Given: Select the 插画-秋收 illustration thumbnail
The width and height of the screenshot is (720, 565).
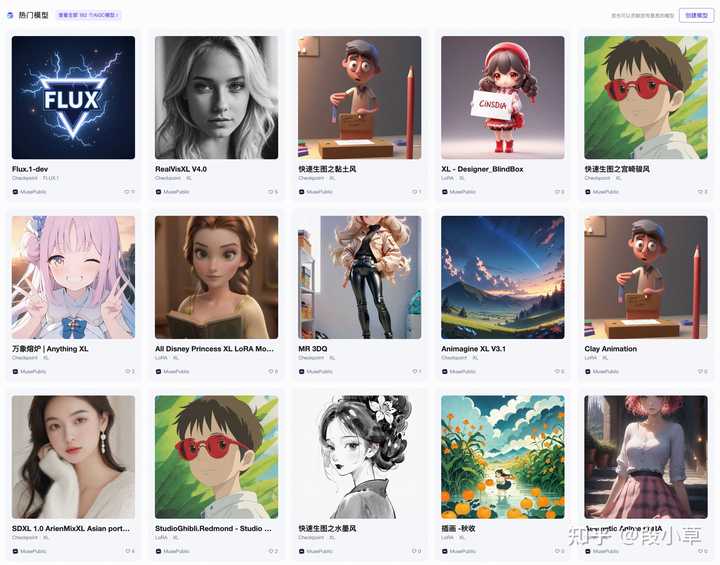Looking at the screenshot, I should point(503,457).
